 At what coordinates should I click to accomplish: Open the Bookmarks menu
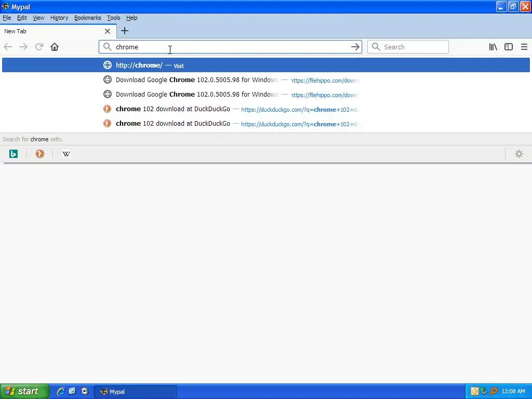87,18
